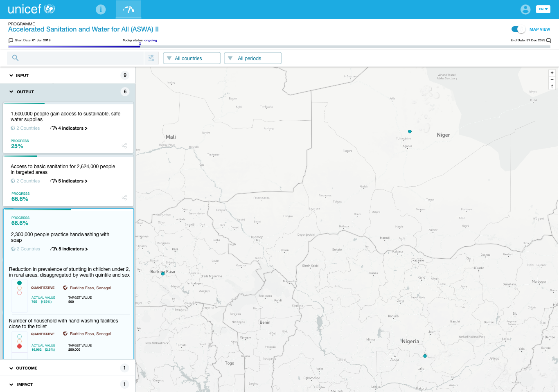
Task: Click the programme timeline progress bar
Action: pyautogui.click(x=279, y=47)
